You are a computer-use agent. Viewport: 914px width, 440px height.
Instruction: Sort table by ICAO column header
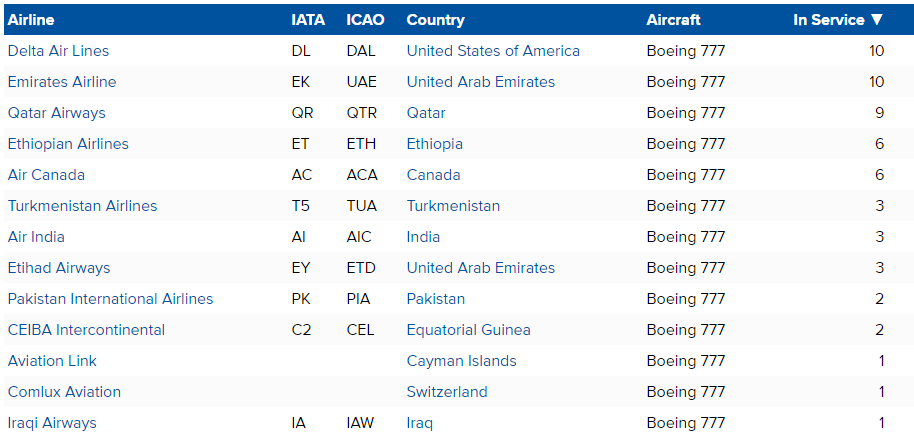pos(365,20)
